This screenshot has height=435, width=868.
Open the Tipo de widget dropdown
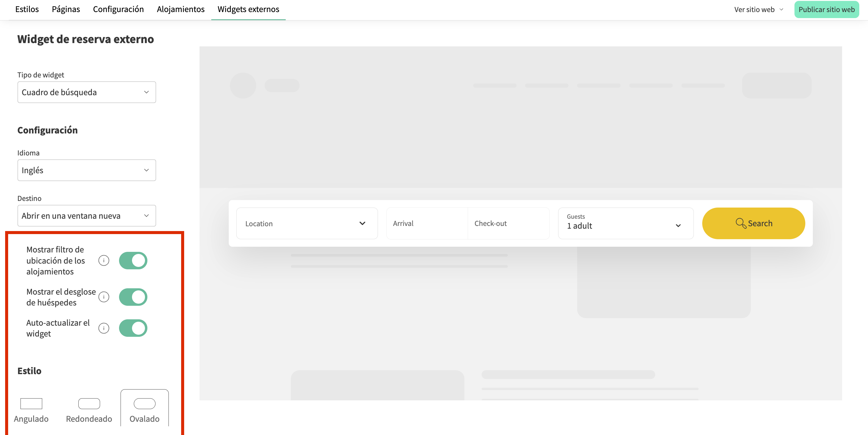pyautogui.click(x=86, y=92)
